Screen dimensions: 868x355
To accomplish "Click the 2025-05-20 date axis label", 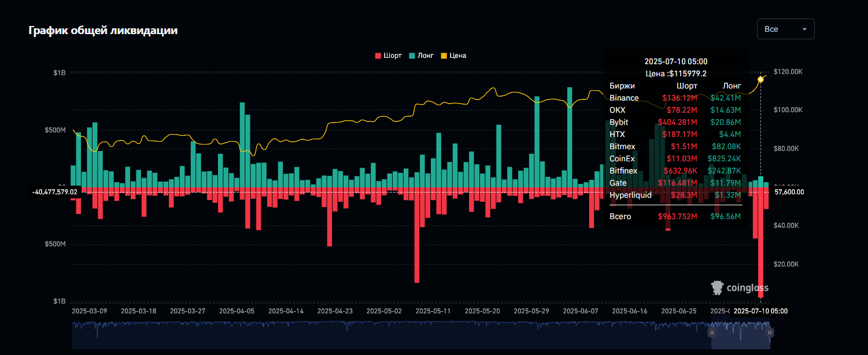I will [482, 310].
